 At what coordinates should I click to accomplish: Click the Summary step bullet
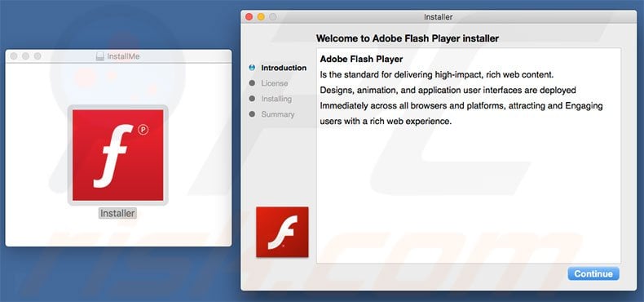pyautogui.click(x=252, y=114)
